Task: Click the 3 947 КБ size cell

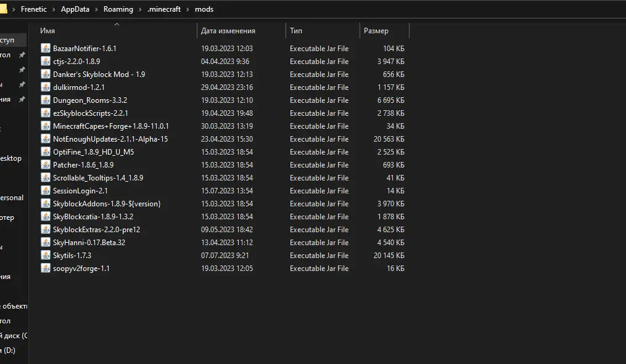Action: point(391,62)
